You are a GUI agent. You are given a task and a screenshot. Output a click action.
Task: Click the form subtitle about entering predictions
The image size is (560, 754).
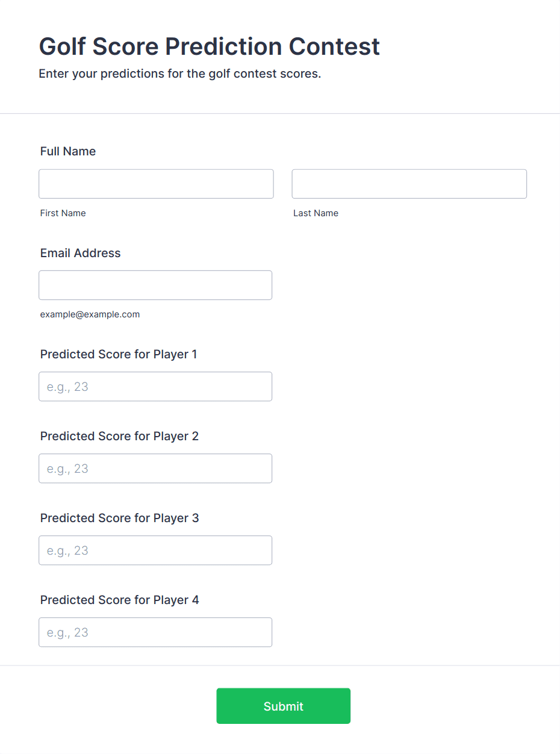tap(180, 74)
